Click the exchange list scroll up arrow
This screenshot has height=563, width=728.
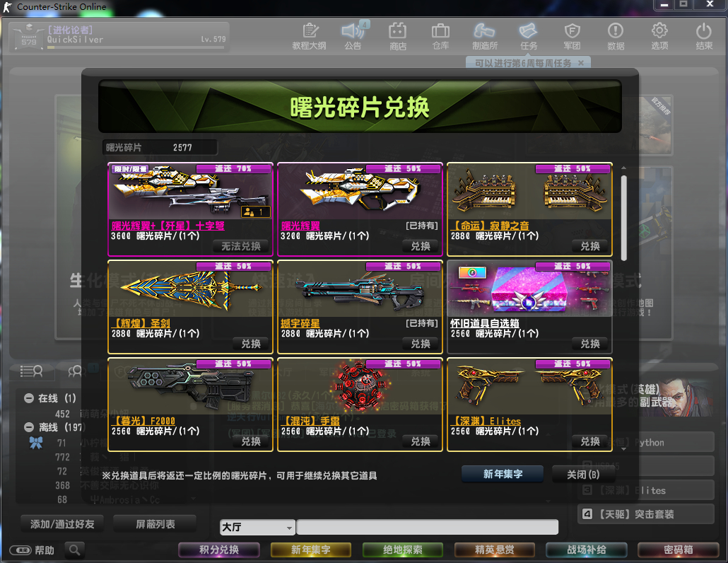pyautogui.click(x=623, y=168)
